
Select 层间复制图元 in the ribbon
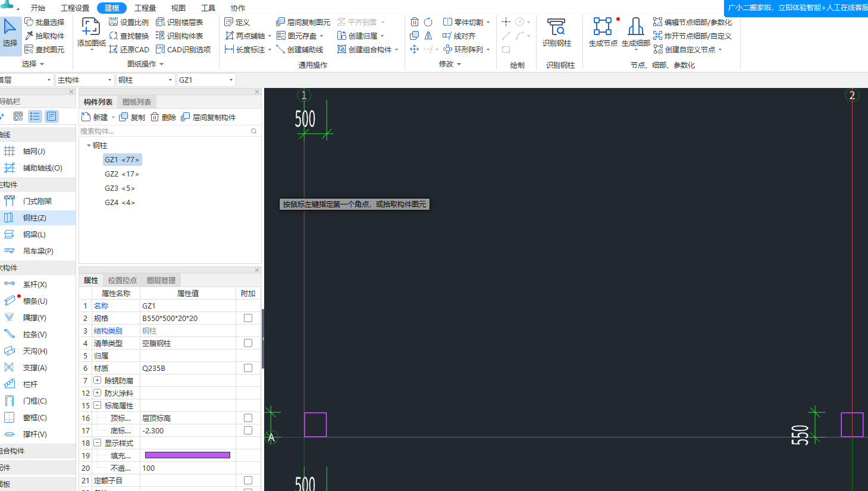pyautogui.click(x=303, y=22)
